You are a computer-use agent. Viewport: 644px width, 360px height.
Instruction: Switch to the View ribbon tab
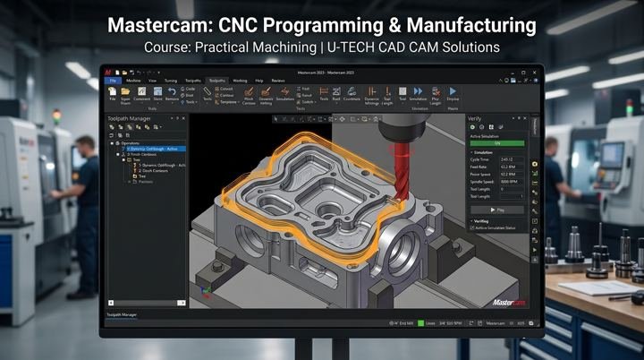pos(152,81)
